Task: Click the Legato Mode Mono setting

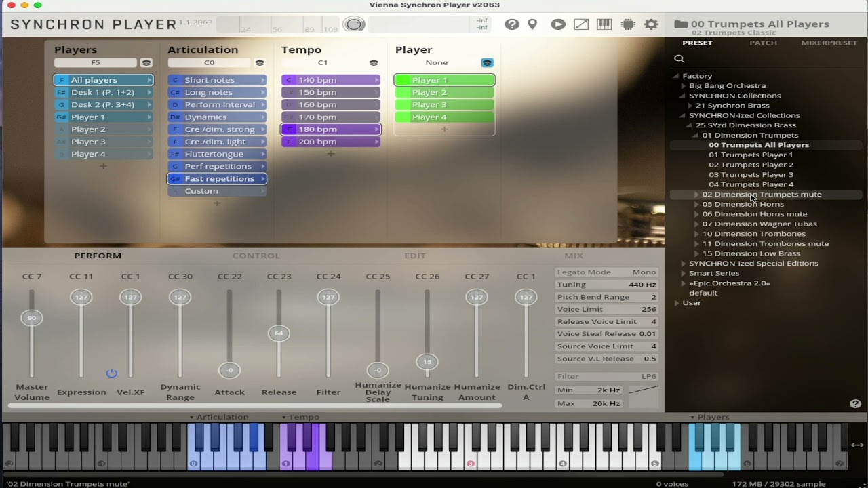Action: point(607,272)
